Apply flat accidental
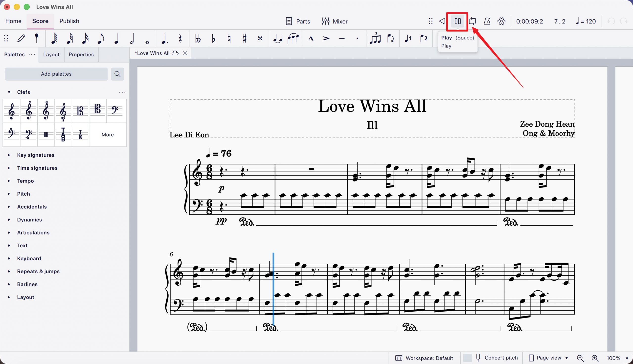The width and height of the screenshot is (633, 364). 213,38
